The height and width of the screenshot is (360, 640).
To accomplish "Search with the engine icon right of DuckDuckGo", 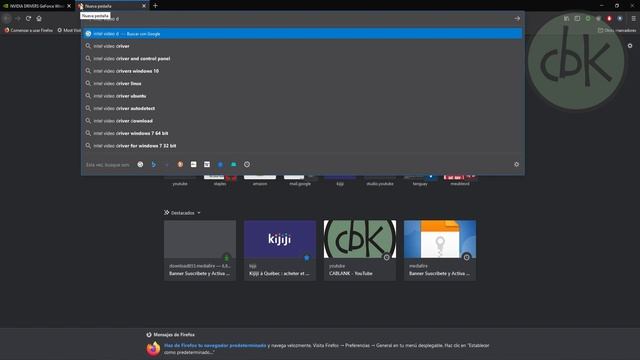I will [193, 164].
